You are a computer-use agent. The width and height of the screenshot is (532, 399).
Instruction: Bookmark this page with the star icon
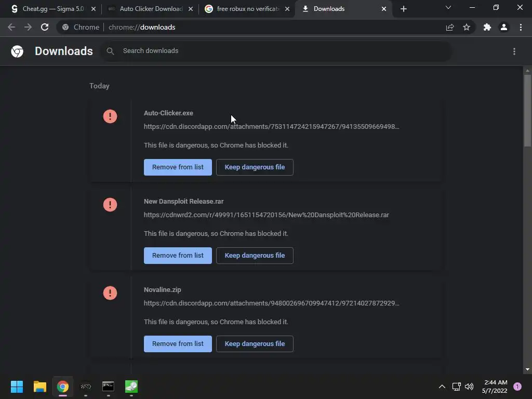[x=467, y=27]
